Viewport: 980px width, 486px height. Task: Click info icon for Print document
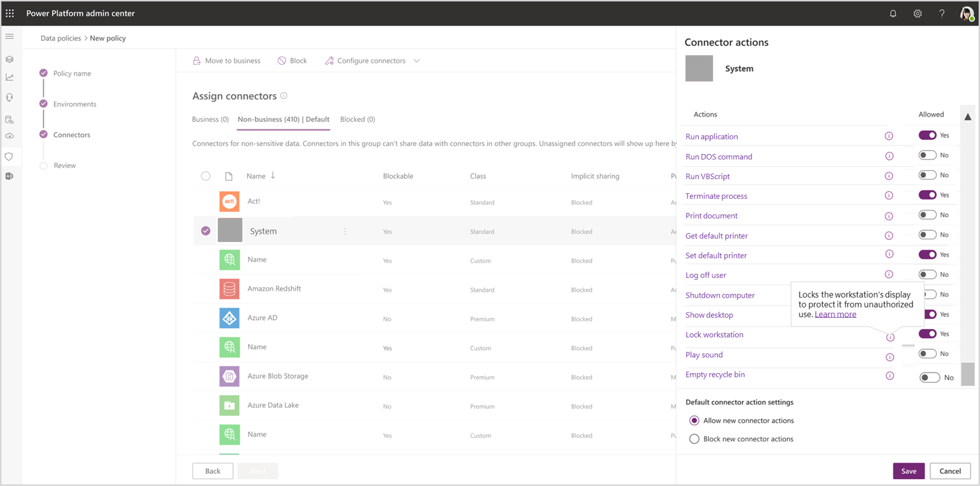click(889, 216)
